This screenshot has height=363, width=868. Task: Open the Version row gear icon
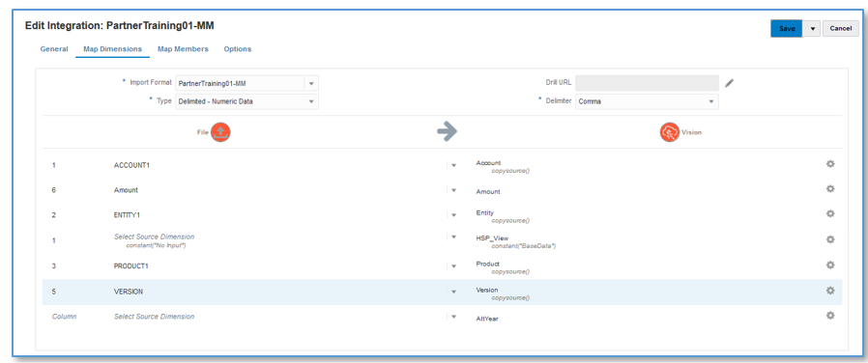point(829,291)
